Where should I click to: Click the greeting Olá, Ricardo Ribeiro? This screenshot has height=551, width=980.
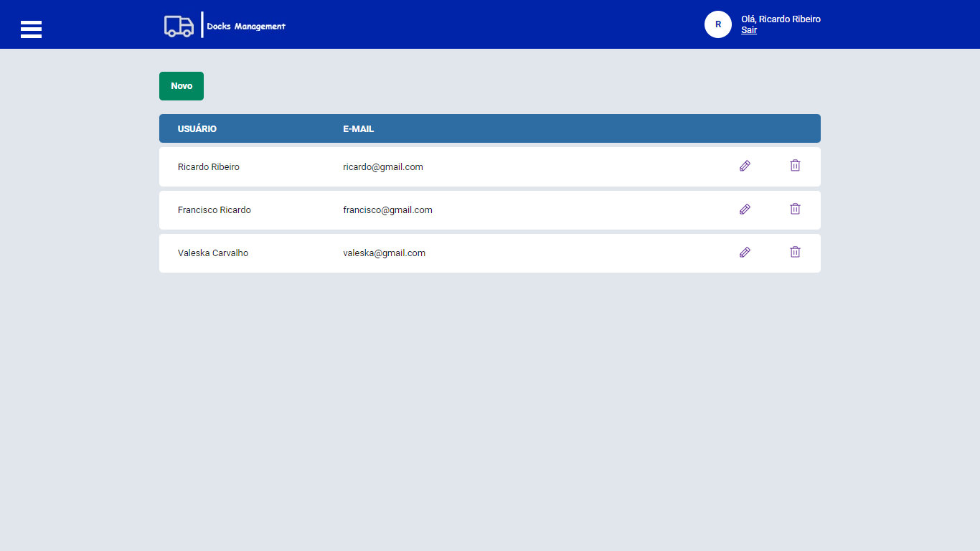tap(781, 19)
